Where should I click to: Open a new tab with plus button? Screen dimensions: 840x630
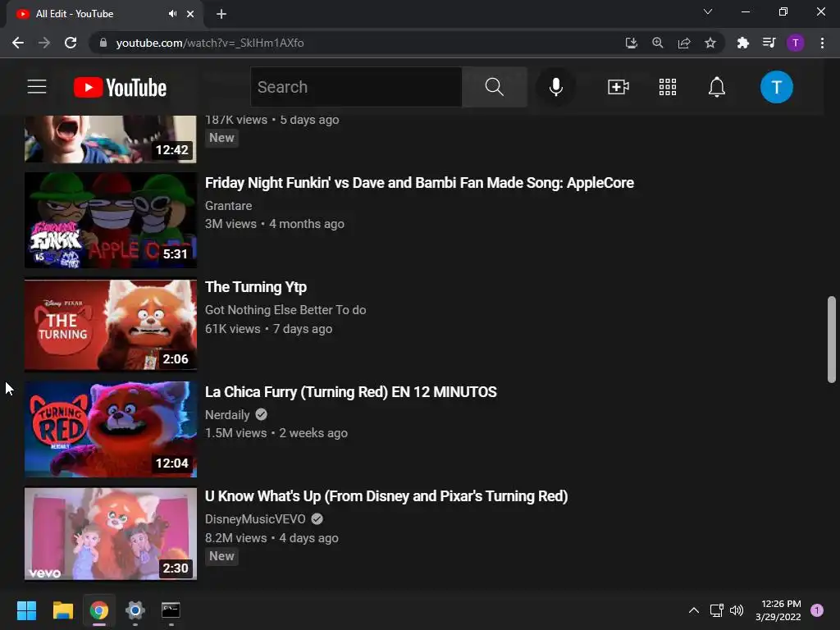click(221, 14)
